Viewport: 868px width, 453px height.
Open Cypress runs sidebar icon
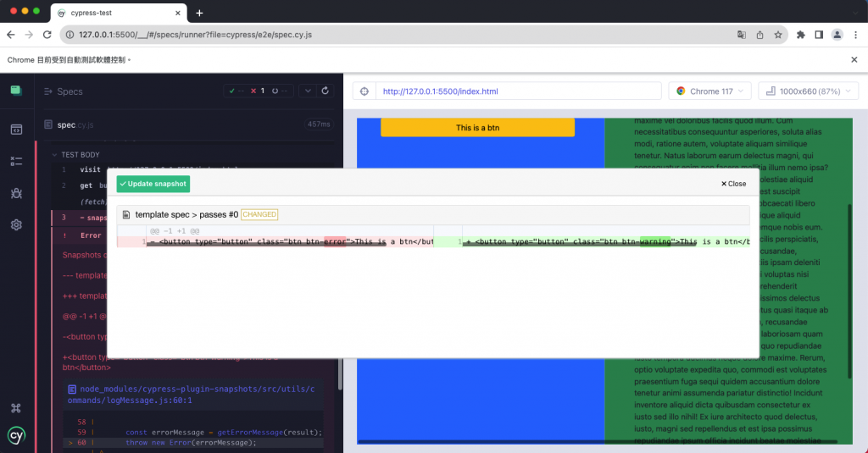pyautogui.click(x=16, y=162)
